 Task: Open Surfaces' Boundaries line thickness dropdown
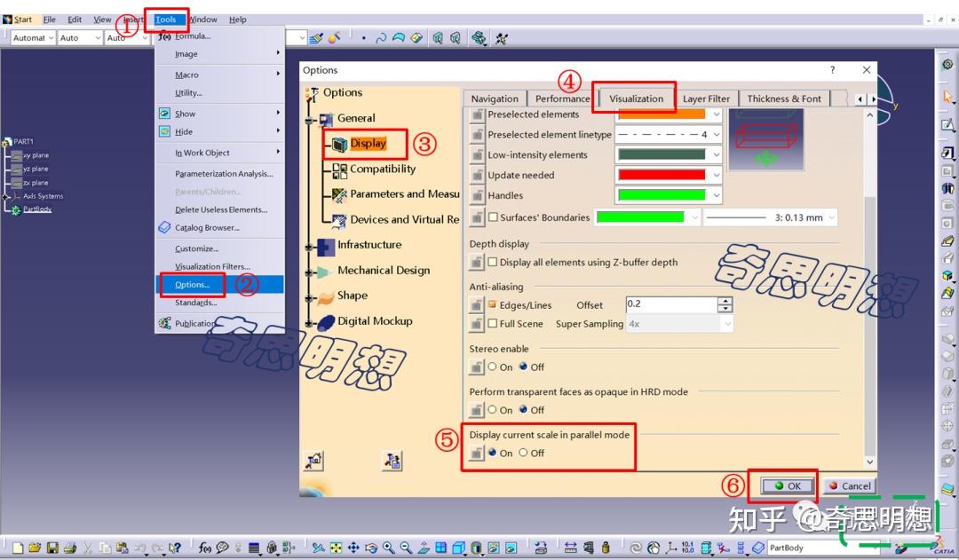click(x=832, y=217)
